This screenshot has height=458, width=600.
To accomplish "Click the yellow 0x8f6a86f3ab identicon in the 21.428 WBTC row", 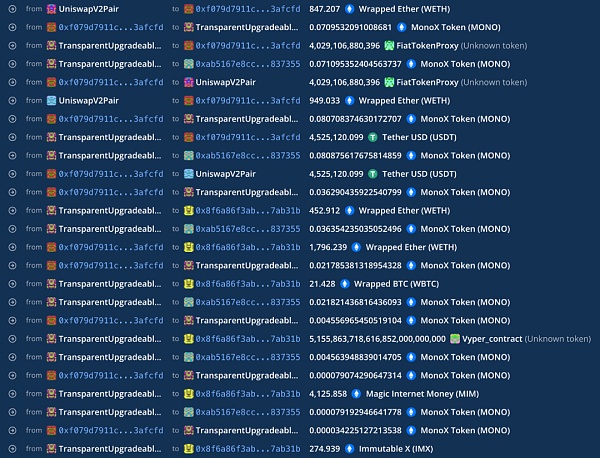I will 188,284.
